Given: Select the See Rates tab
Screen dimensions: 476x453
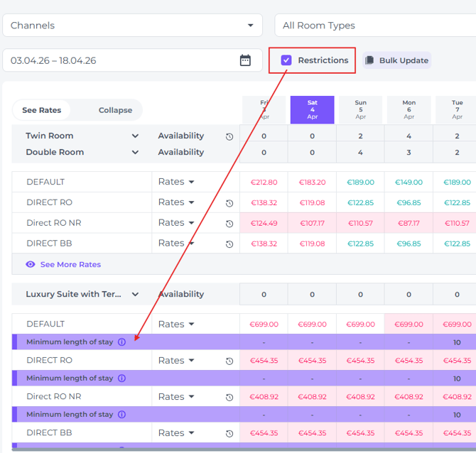Looking at the screenshot, I should pyautogui.click(x=42, y=110).
